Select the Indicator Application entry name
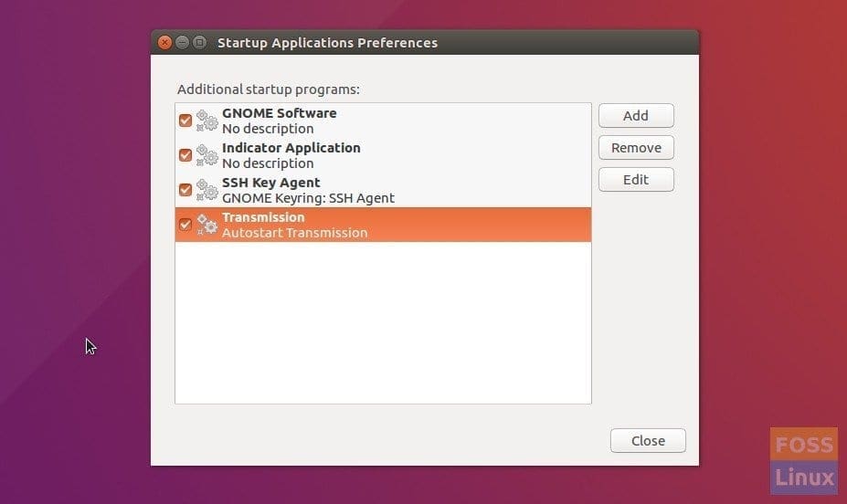The height and width of the screenshot is (504, 847). coord(291,147)
